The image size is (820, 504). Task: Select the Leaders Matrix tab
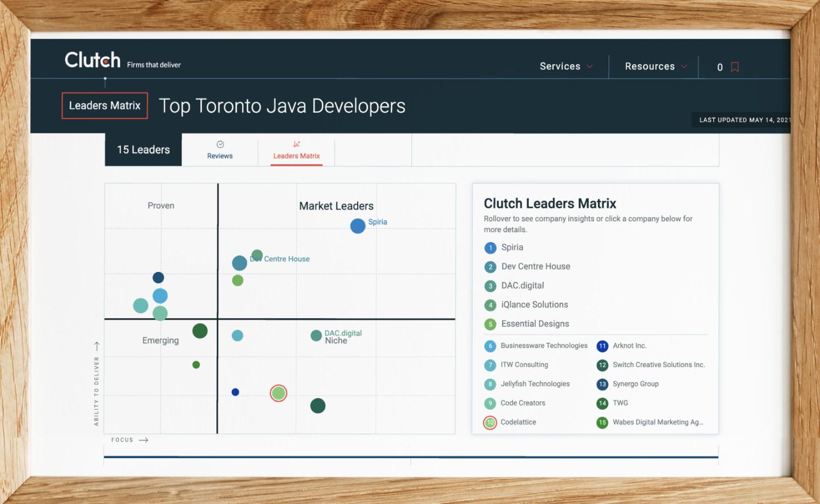tap(297, 150)
